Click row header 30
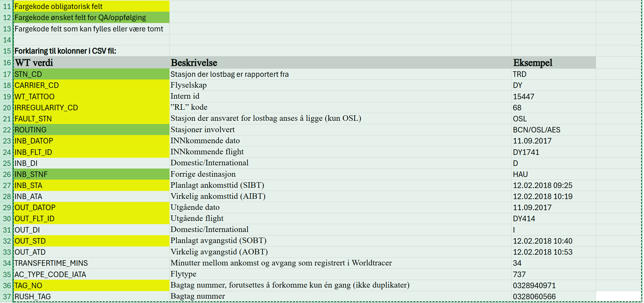 (7, 219)
